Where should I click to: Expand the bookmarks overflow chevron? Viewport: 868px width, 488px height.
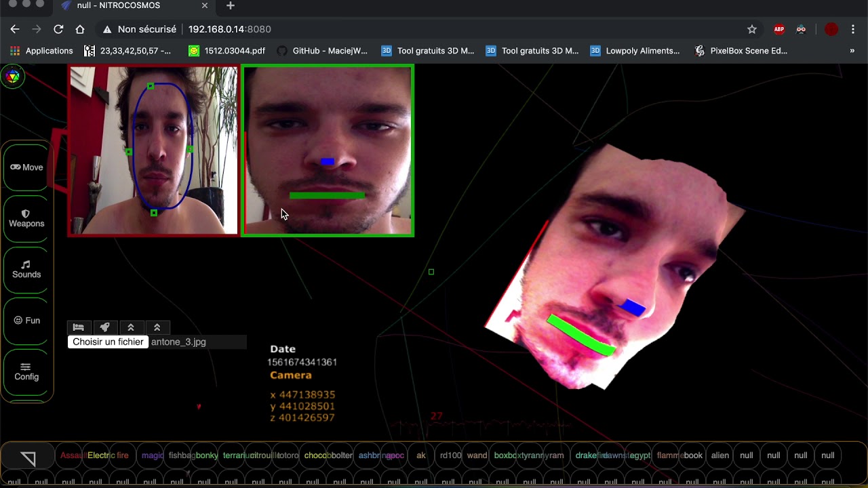(852, 50)
